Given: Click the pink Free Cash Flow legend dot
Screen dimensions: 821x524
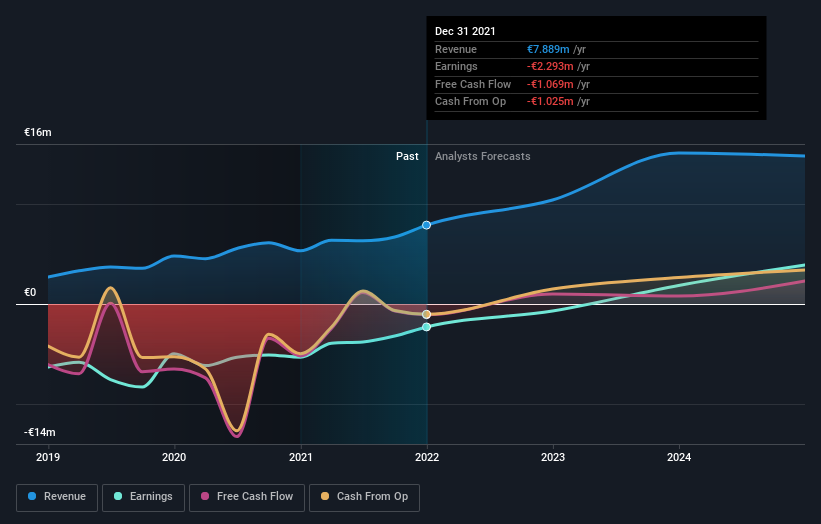Looking at the screenshot, I should [205, 496].
